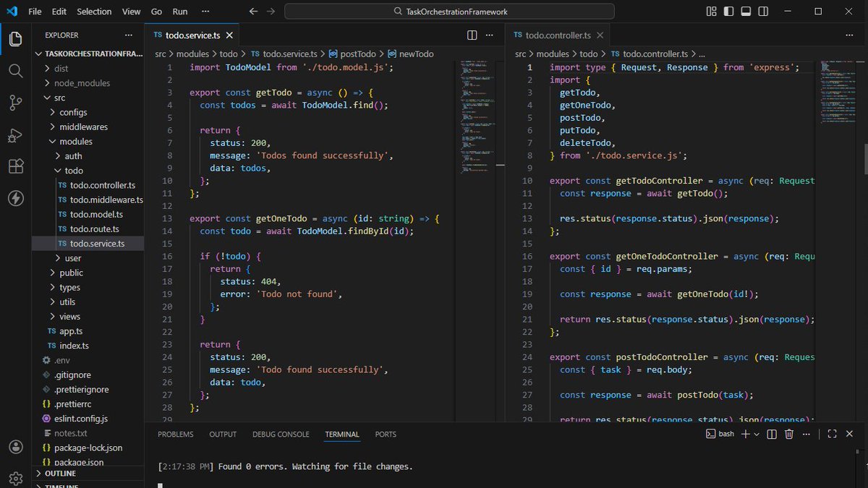Expand the user folder
The width and height of the screenshot is (868, 488).
[x=88, y=258]
